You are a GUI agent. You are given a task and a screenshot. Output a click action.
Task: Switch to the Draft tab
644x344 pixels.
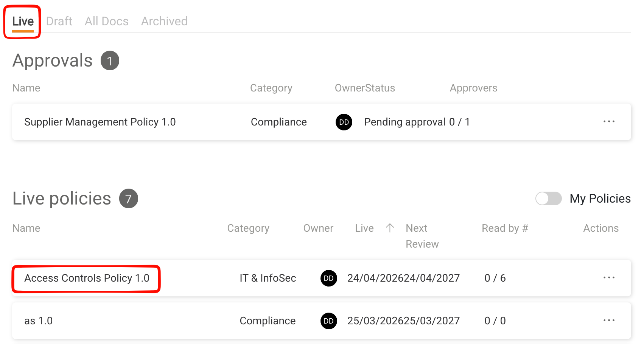click(x=59, y=21)
